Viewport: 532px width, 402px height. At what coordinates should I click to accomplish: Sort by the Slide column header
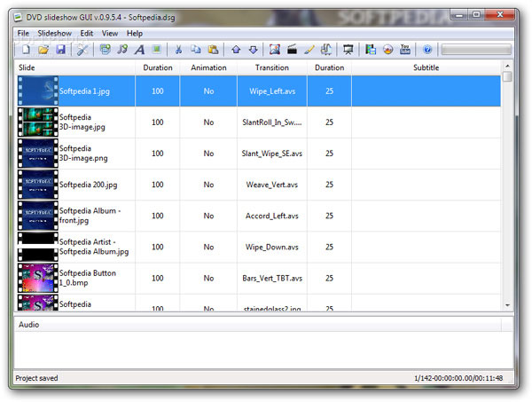pyautogui.click(x=74, y=67)
